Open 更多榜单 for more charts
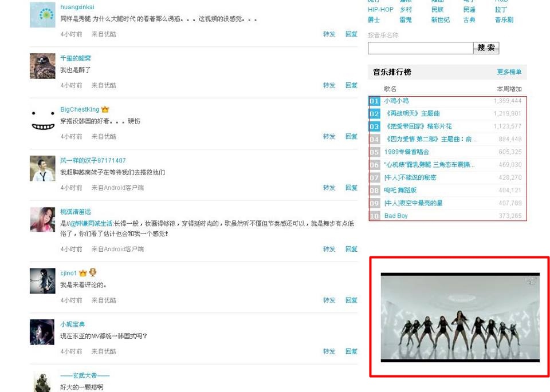This screenshot has height=392, width=550. click(509, 72)
